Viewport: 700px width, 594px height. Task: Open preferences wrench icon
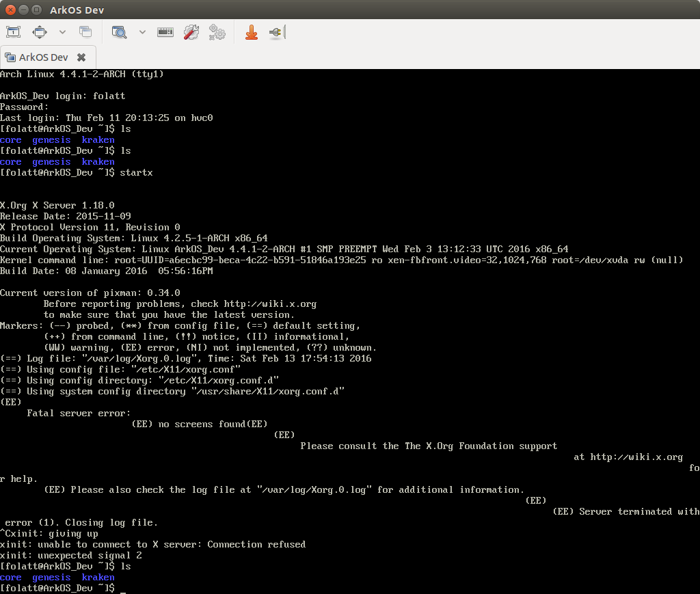pyautogui.click(x=191, y=32)
